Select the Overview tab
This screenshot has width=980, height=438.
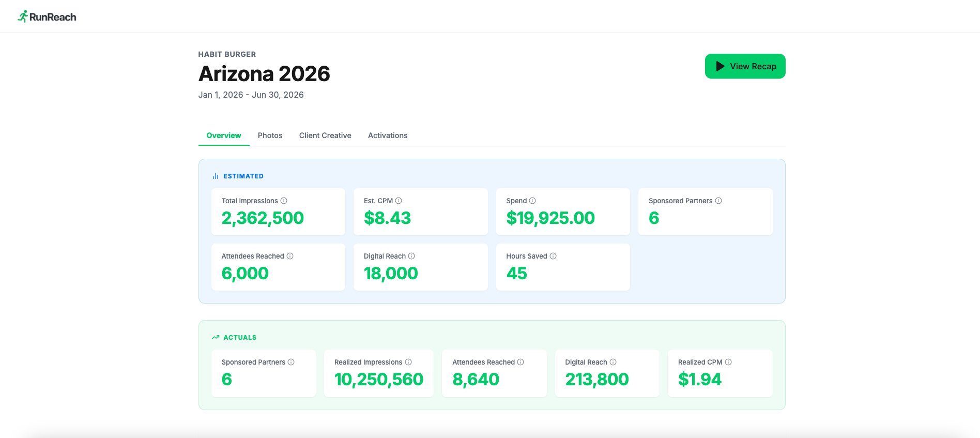[224, 135]
